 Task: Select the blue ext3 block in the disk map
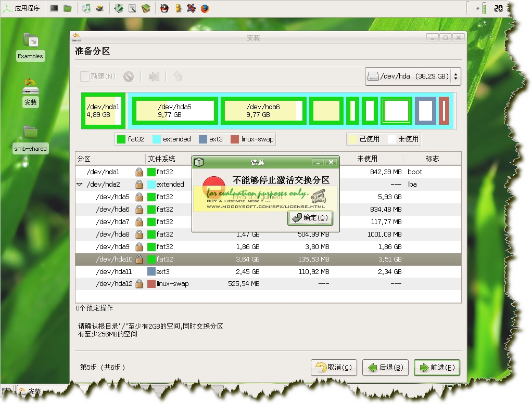click(x=425, y=111)
